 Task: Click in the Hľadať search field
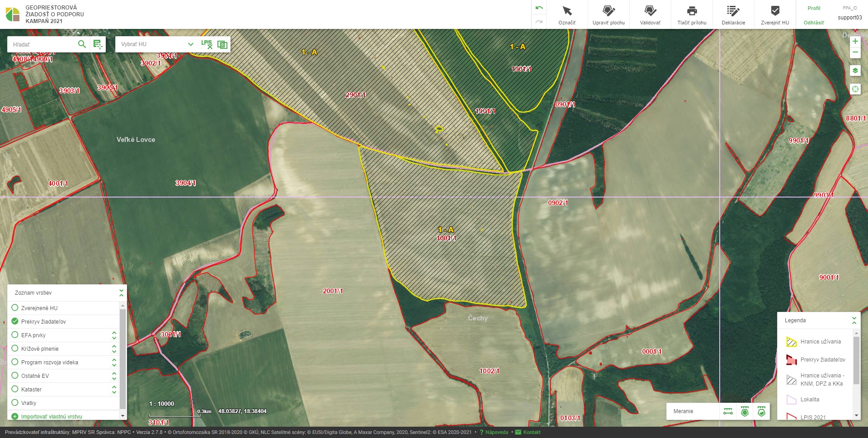tap(43, 44)
